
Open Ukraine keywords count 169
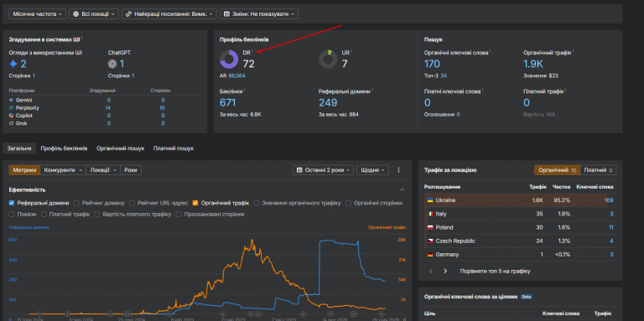(609, 200)
